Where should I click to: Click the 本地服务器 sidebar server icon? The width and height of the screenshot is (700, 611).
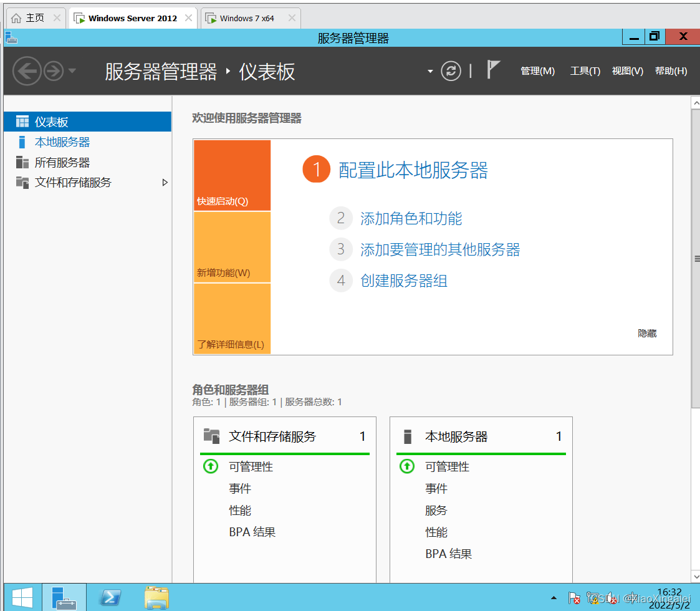pyautogui.click(x=22, y=142)
